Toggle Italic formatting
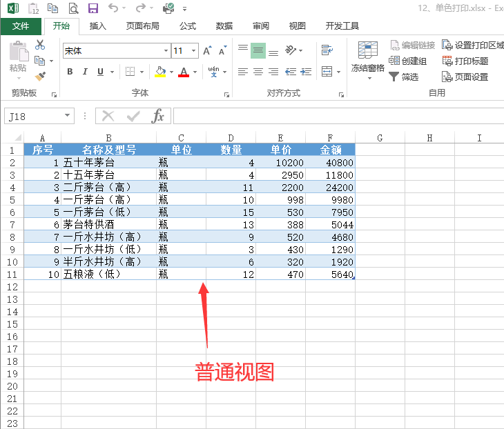Viewport: 504px width, 429px height. (85, 72)
